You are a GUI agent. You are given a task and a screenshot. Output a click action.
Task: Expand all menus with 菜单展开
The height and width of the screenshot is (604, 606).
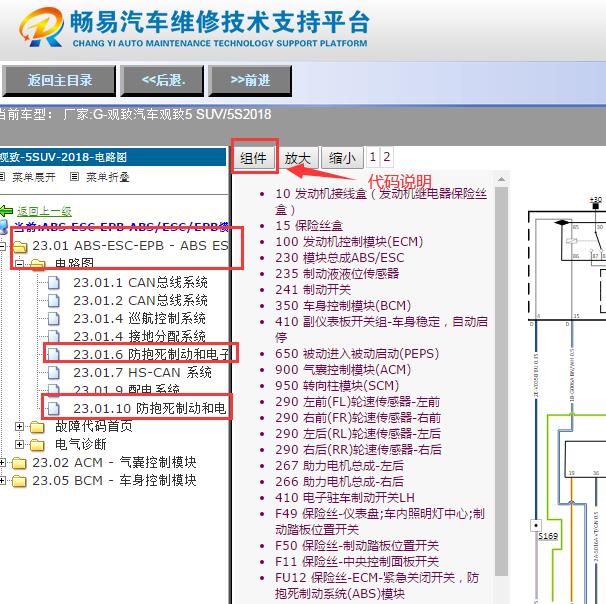click(34, 177)
